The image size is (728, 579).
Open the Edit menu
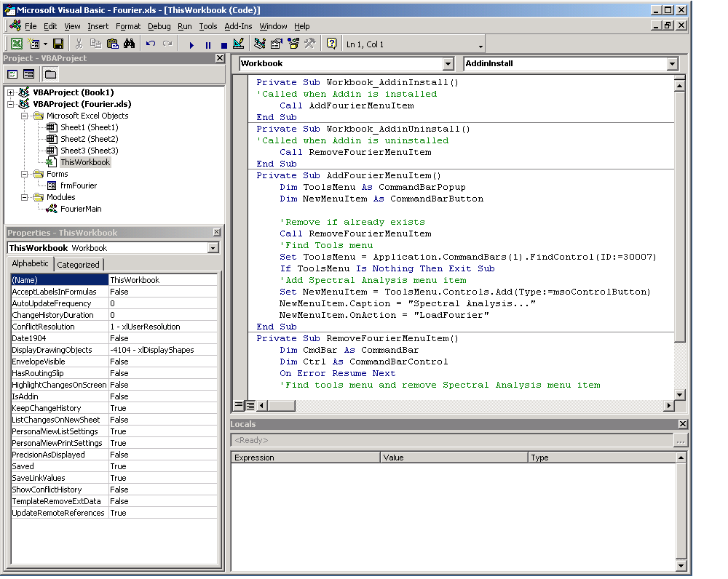tap(50, 26)
